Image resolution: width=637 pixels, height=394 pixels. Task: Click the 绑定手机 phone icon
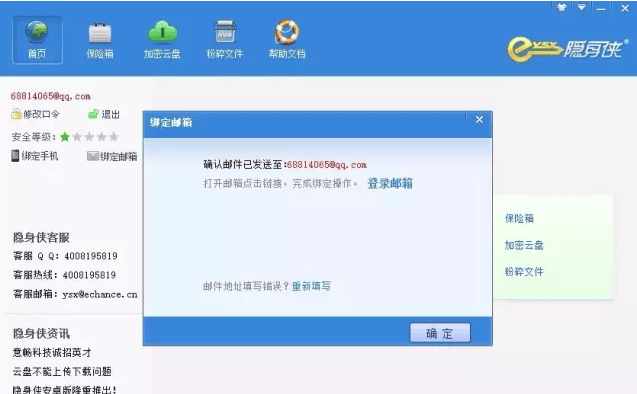15,156
